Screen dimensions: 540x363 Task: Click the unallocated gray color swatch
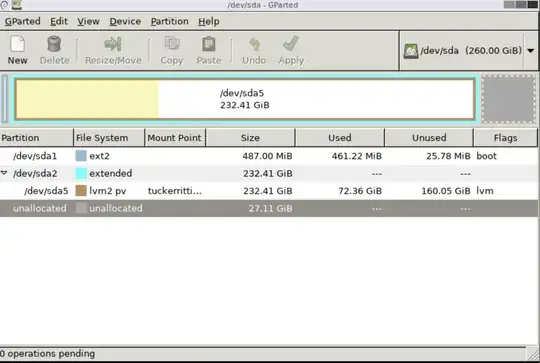point(81,208)
